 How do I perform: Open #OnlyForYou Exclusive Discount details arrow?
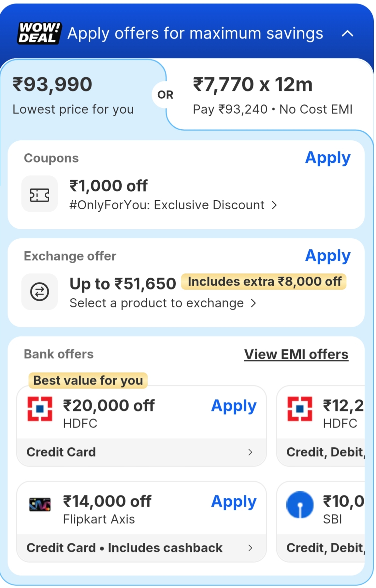click(x=274, y=205)
